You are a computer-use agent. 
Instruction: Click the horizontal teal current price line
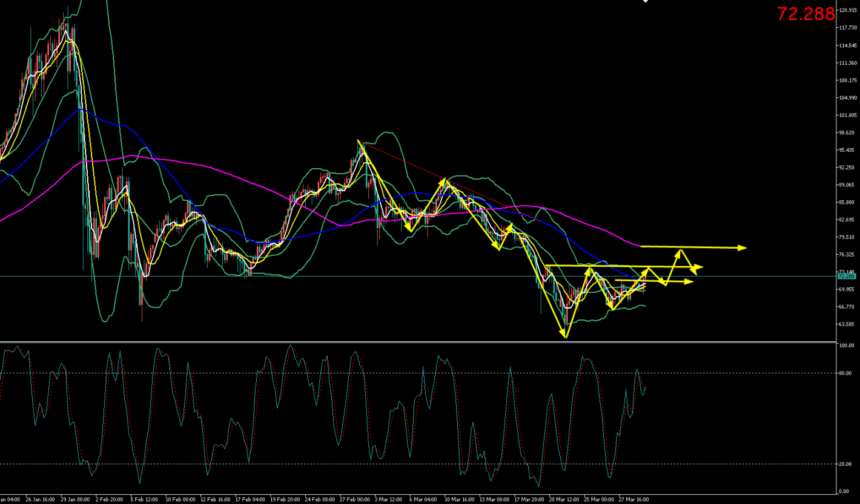303,276
